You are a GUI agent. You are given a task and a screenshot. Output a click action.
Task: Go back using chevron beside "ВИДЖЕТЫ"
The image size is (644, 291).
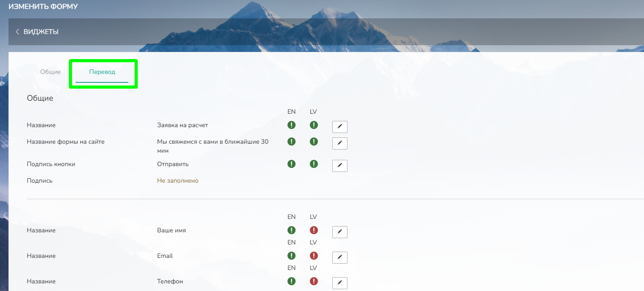pyautogui.click(x=17, y=32)
